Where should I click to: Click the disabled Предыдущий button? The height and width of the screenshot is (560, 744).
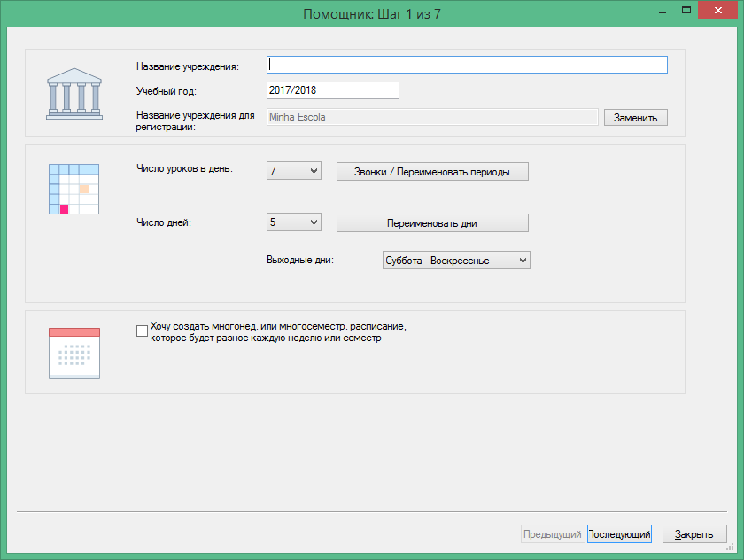tap(553, 534)
